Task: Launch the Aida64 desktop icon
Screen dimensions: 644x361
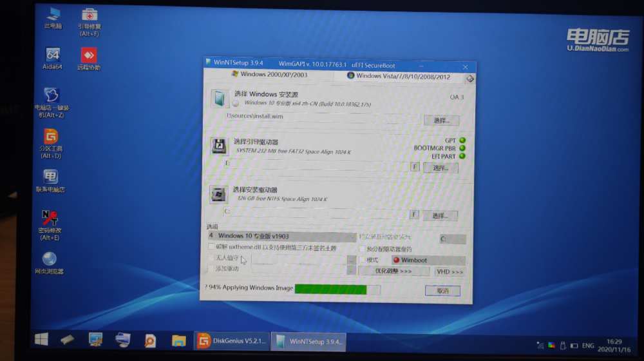Action: point(53,59)
